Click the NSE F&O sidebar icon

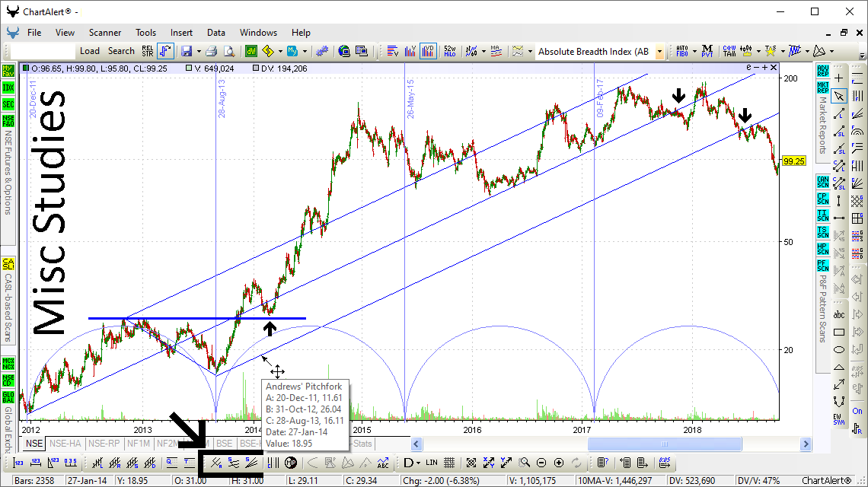(8, 121)
